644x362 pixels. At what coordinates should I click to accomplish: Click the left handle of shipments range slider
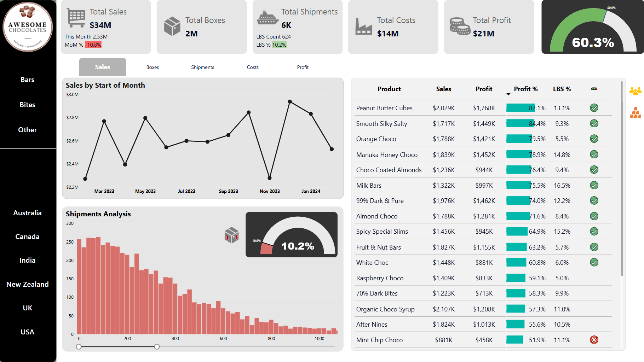79,346
